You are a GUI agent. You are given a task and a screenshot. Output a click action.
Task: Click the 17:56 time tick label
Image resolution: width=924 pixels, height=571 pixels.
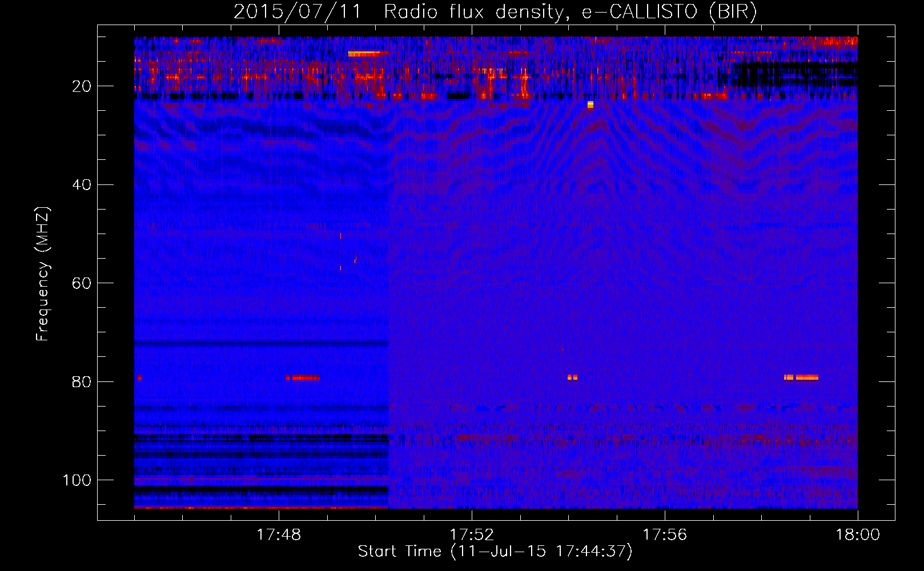click(x=665, y=535)
